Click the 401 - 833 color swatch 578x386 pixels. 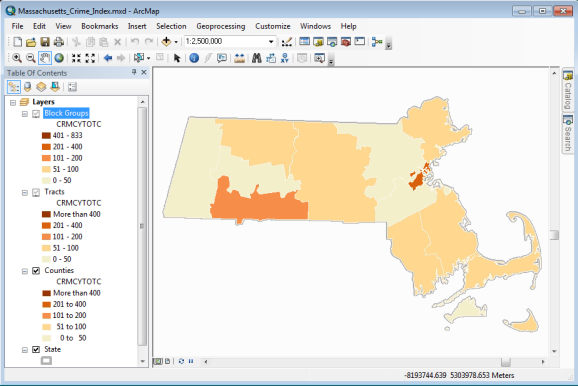click(46, 136)
